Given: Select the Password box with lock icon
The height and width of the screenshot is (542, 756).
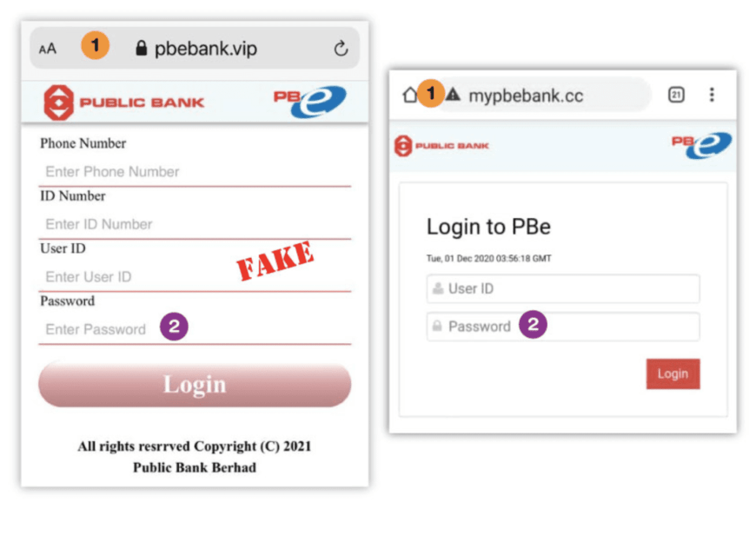Looking at the screenshot, I should click(x=563, y=327).
